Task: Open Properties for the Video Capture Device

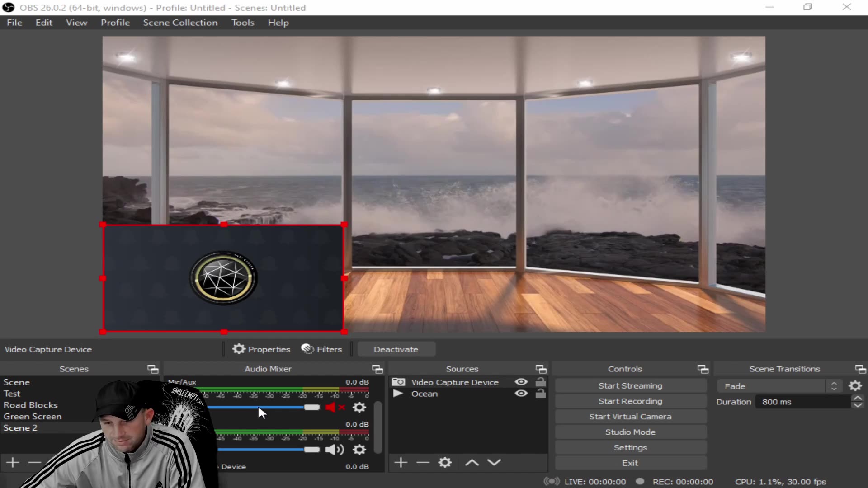Action: point(261,349)
